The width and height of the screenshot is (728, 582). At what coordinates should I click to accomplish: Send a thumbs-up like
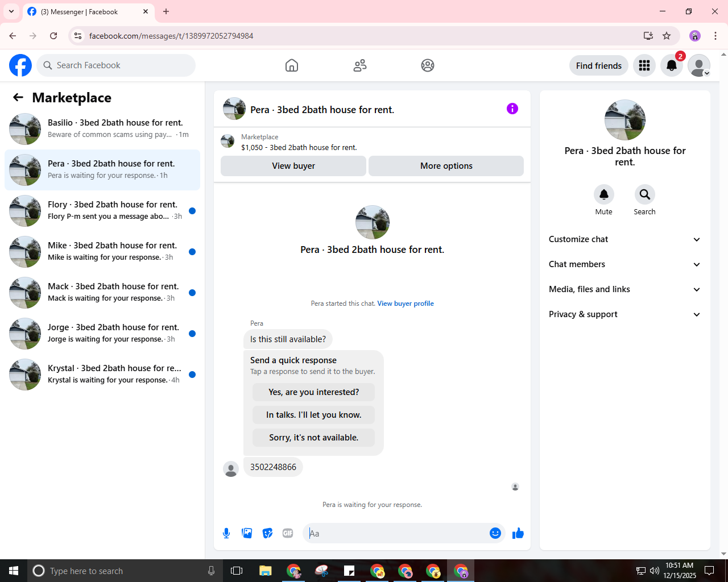click(x=518, y=533)
